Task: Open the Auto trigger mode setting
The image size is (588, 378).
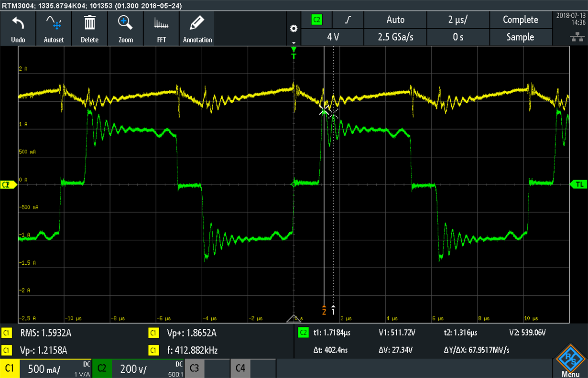Action: pos(395,20)
